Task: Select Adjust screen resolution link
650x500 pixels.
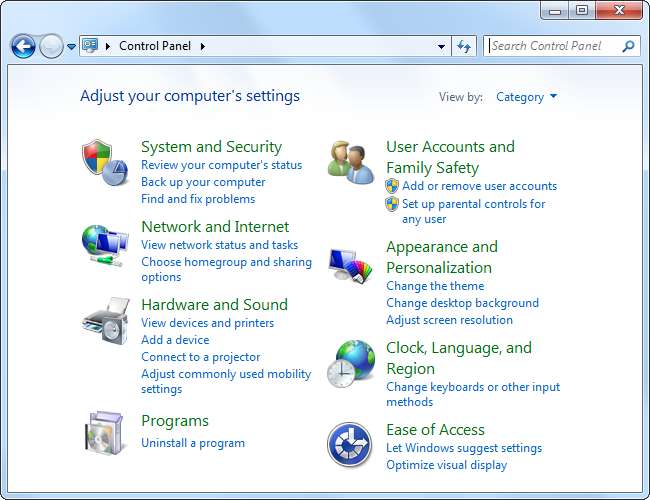Action: click(x=449, y=320)
